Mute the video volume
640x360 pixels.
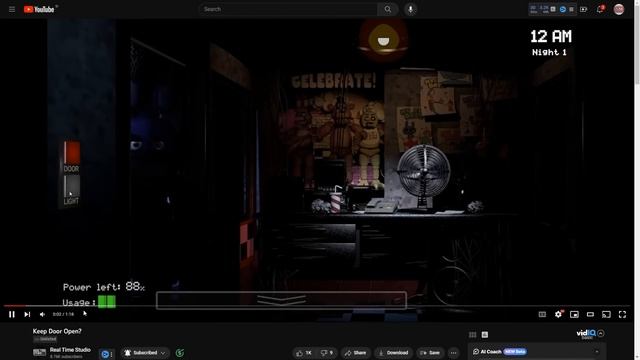click(x=42, y=314)
